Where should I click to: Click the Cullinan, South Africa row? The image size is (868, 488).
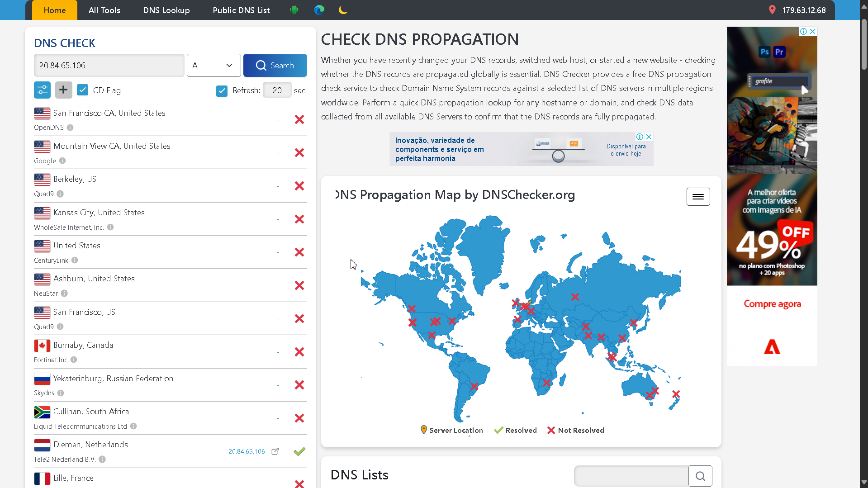click(171, 418)
